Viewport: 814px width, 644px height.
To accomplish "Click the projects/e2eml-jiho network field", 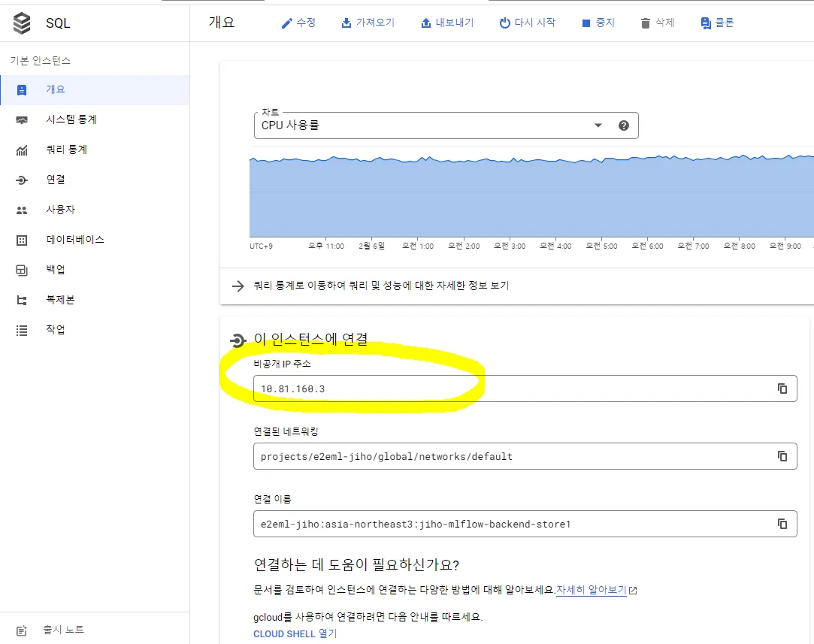I will (x=525, y=456).
